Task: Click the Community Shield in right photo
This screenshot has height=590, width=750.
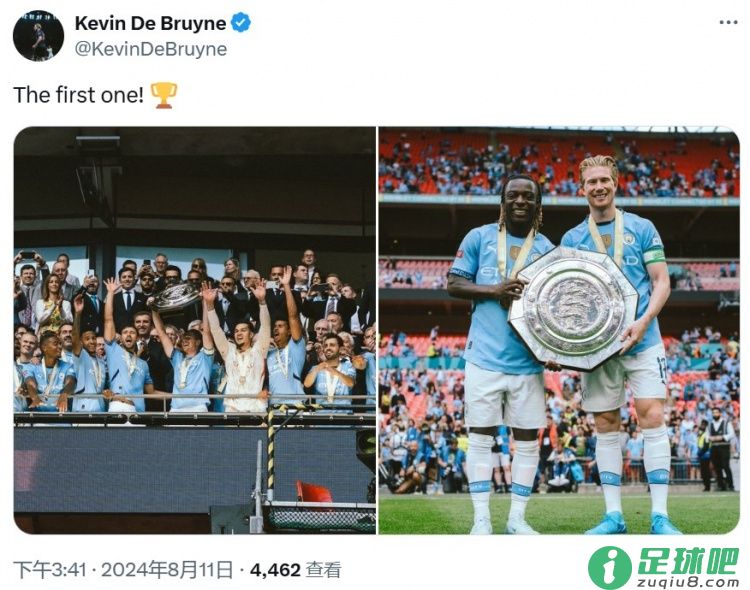Action: (574, 308)
